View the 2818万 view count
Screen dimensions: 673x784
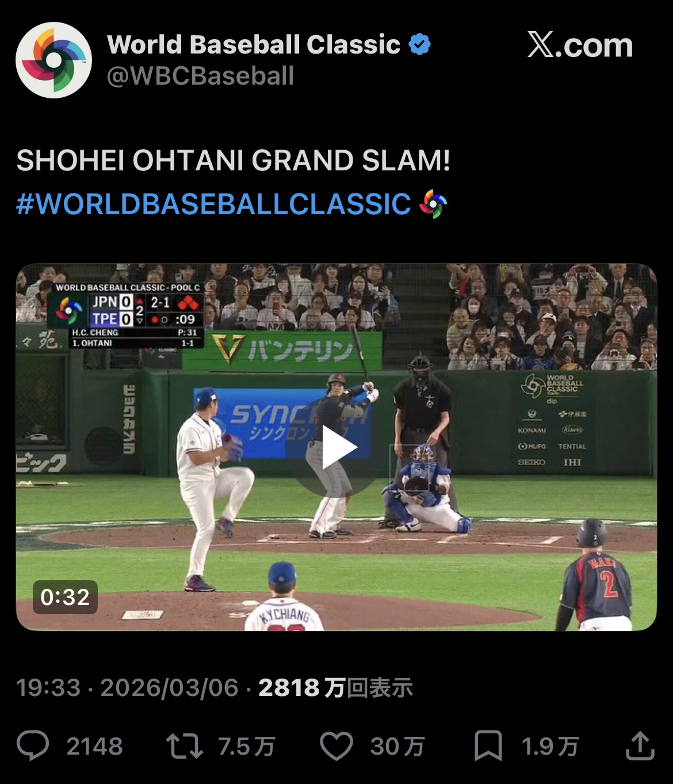tap(335, 688)
